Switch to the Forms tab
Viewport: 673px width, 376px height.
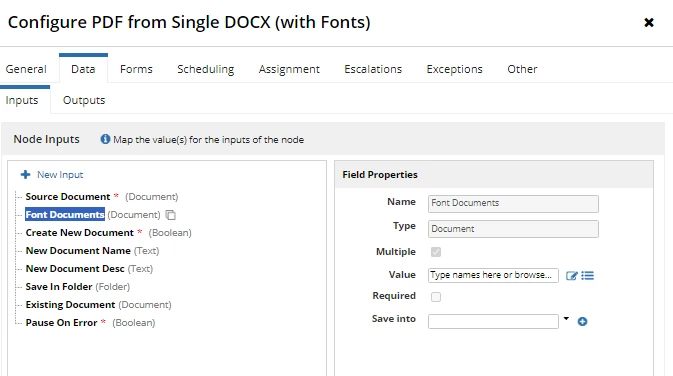[136, 69]
